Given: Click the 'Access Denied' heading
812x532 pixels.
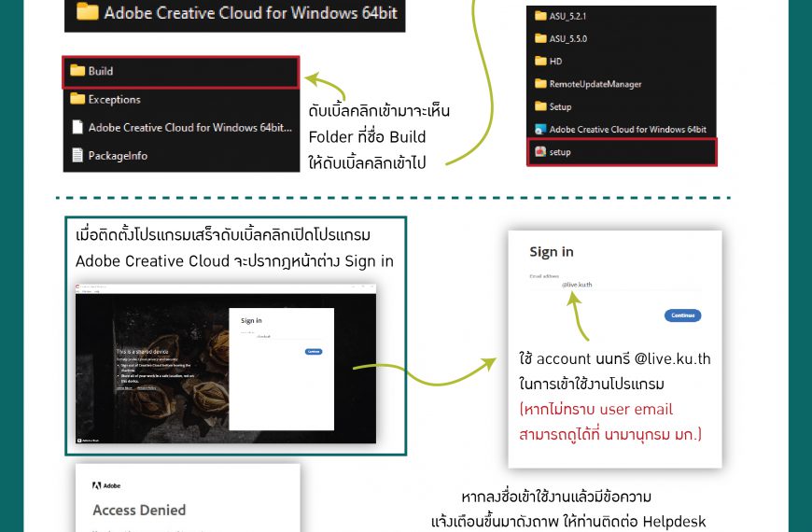Looking at the screenshot, I should (139, 511).
